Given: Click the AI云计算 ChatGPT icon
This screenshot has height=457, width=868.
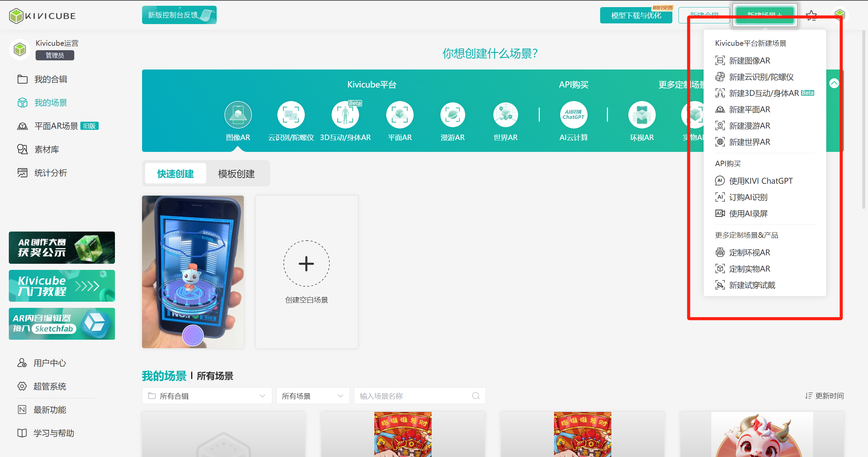Looking at the screenshot, I should pyautogui.click(x=573, y=115).
